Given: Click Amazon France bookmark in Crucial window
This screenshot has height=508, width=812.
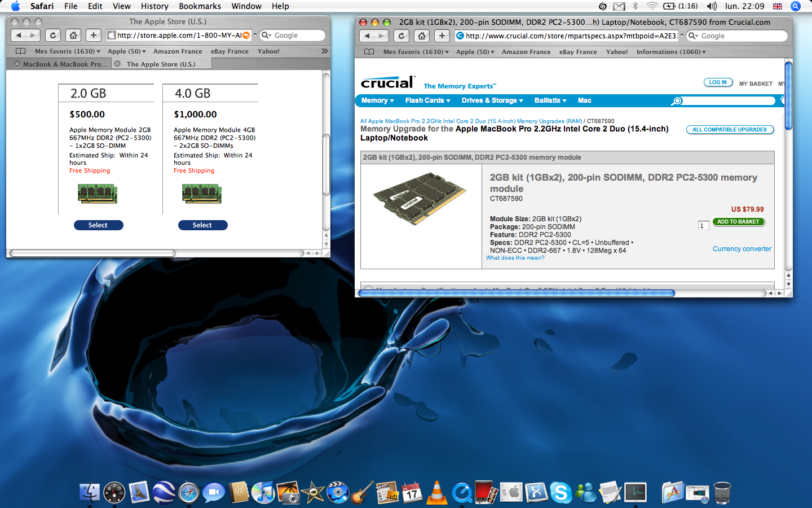Looking at the screenshot, I should coord(526,52).
